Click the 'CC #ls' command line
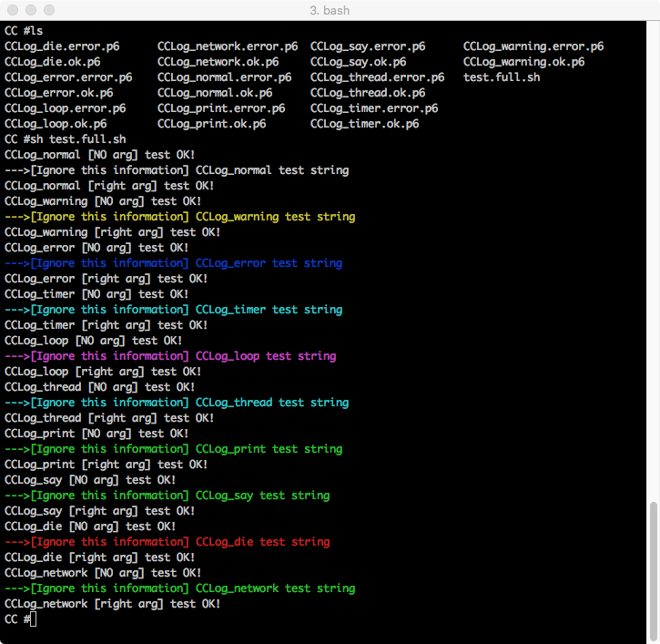The height and width of the screenshot is (644, 660). (x=24, y=31)
